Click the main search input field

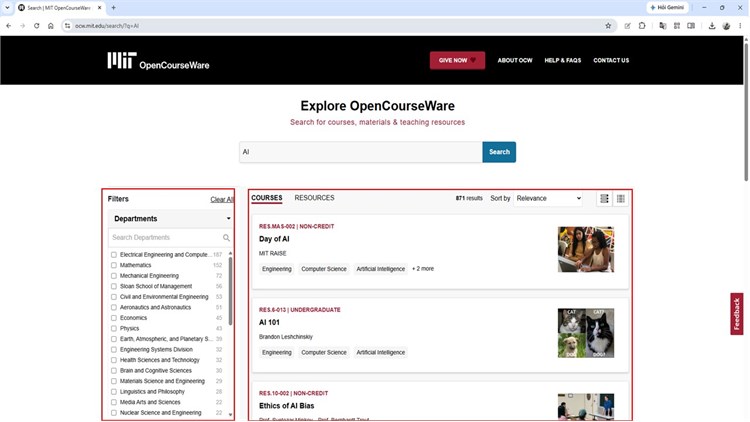[x=361, y=152]
